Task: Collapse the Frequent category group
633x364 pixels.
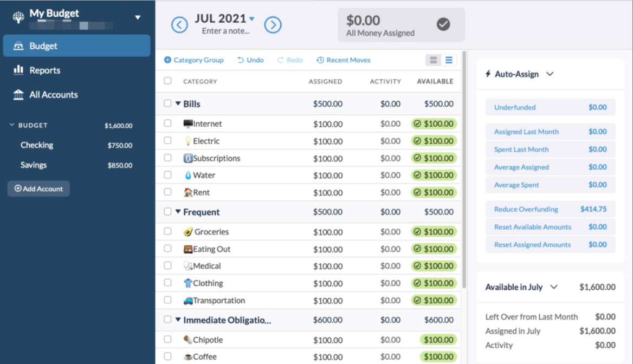Action: 178,211
